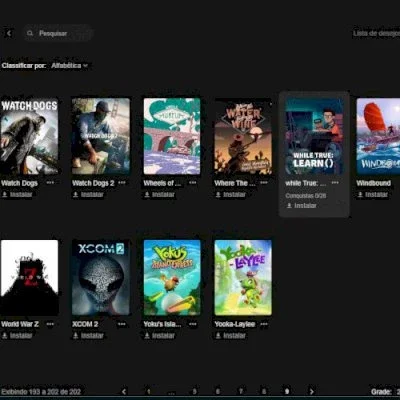This screenshot has height=400, width=400.
Task: Click Instalar under World War Z
Action: [x=17, y=335]
